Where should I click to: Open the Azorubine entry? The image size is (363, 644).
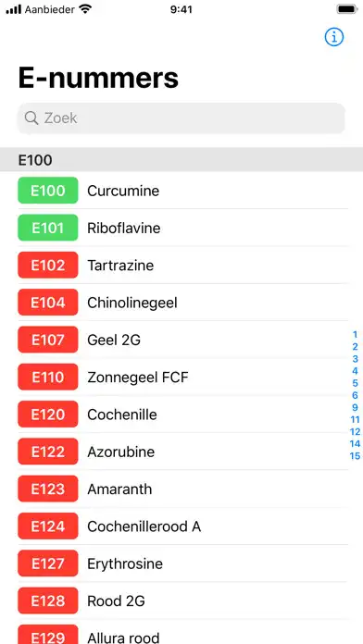tap(181, 452)
